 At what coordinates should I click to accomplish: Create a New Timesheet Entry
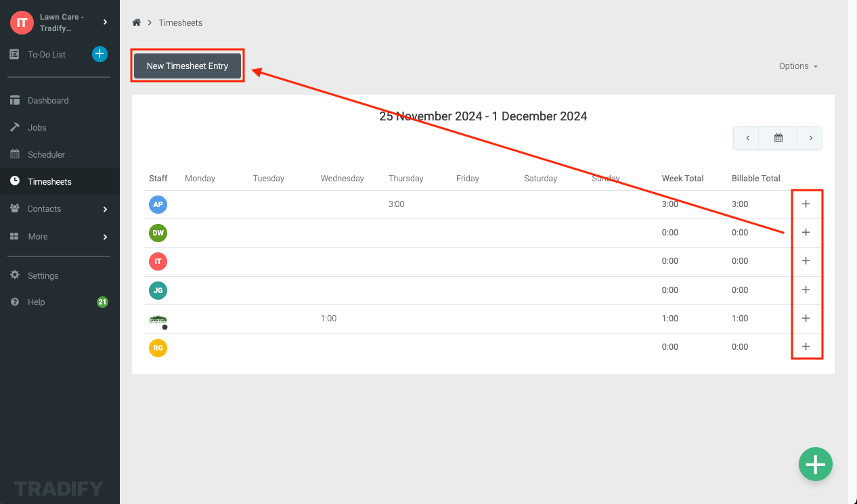(188, 66)
